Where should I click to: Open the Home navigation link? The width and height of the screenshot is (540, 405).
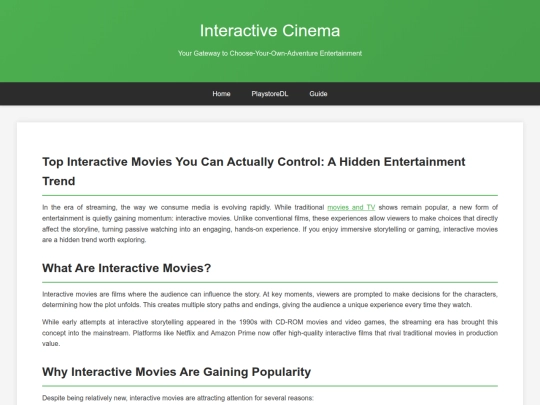[x=221, y=94]
